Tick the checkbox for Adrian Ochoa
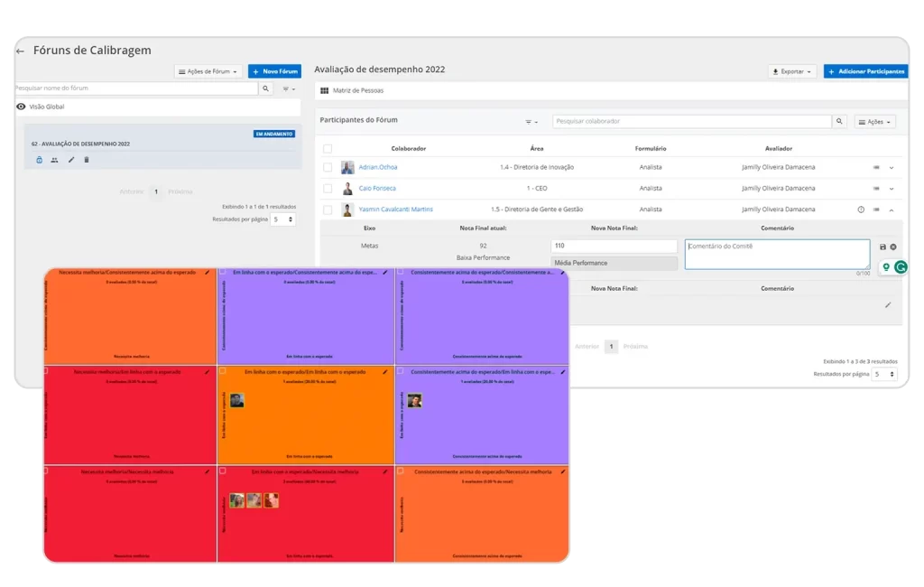The height and width of the screenshot is (587, 924). pos(328,168)
